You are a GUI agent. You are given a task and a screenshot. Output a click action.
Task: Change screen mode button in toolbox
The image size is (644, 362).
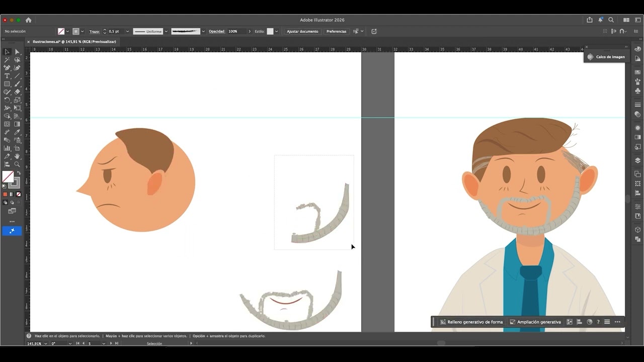coord(12,211)
